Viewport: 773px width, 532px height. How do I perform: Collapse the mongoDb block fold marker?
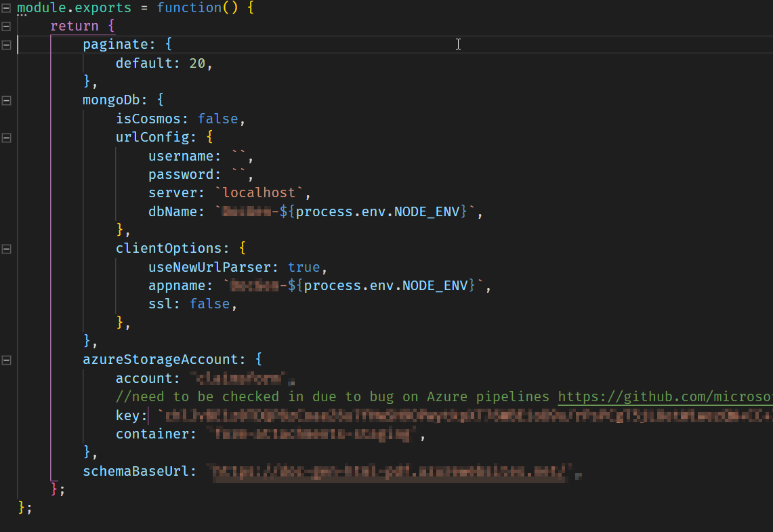(6, 100)
